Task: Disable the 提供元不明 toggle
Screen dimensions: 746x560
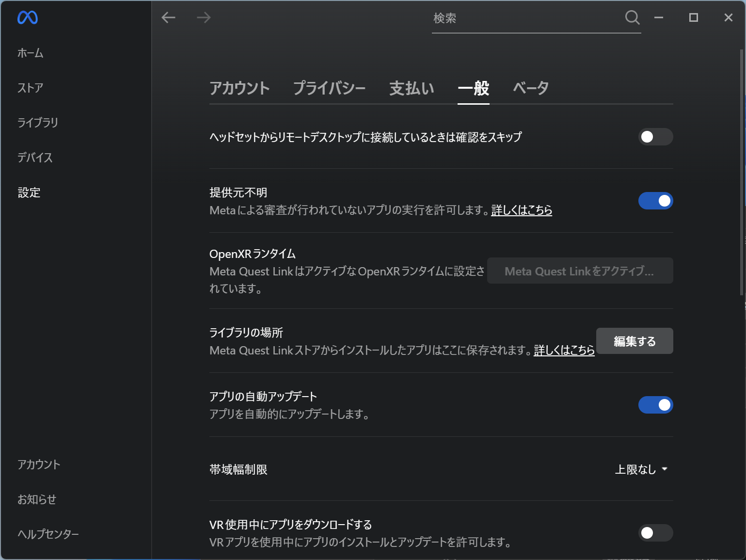Action: click(656, 201)
